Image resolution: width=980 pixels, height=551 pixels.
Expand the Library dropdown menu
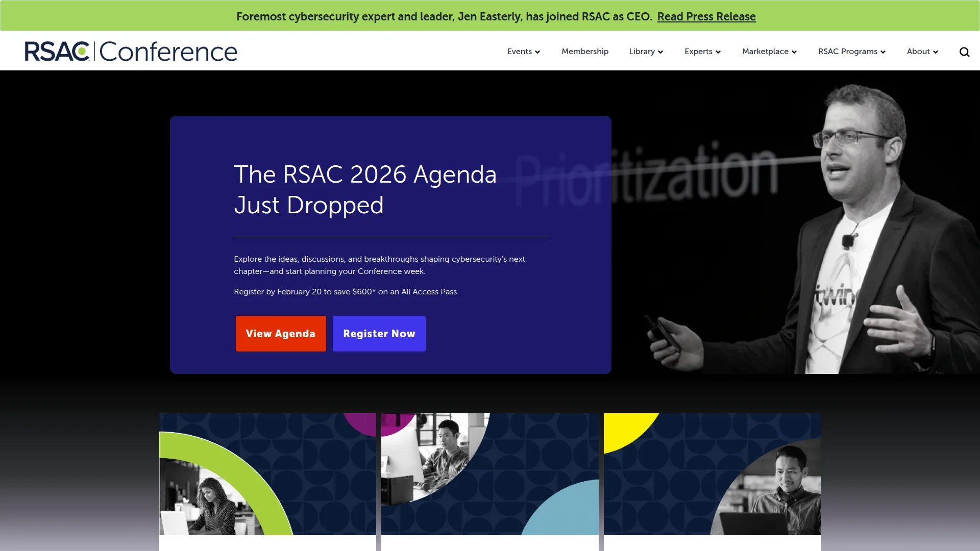[x=646, y=52]
